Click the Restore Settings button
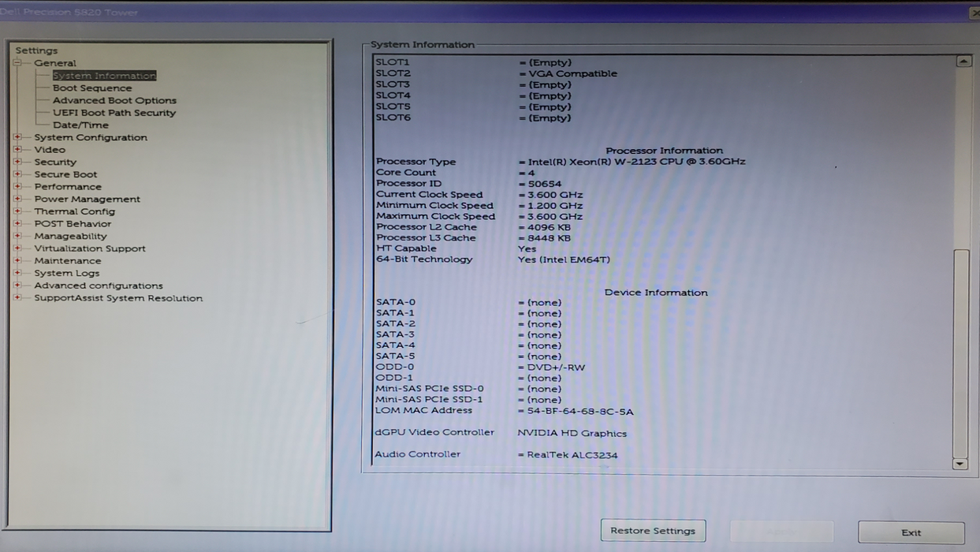 pyautogui.click(x=653, y=530)
